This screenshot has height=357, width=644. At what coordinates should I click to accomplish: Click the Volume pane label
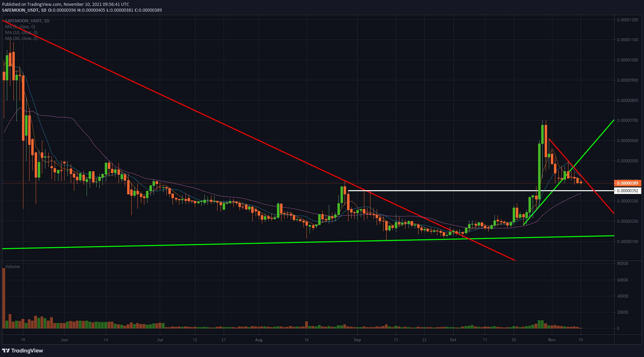click(x=12, y=267)
